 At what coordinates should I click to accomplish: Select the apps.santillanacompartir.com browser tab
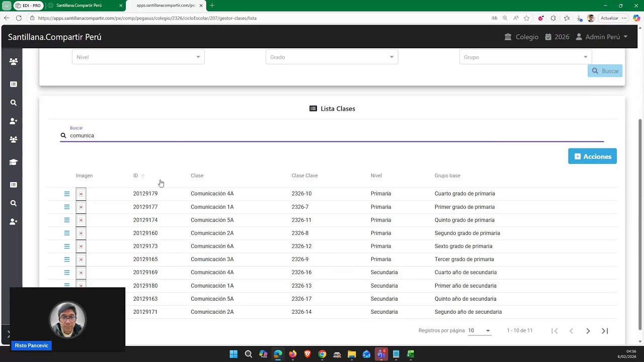tap(166, 6)
